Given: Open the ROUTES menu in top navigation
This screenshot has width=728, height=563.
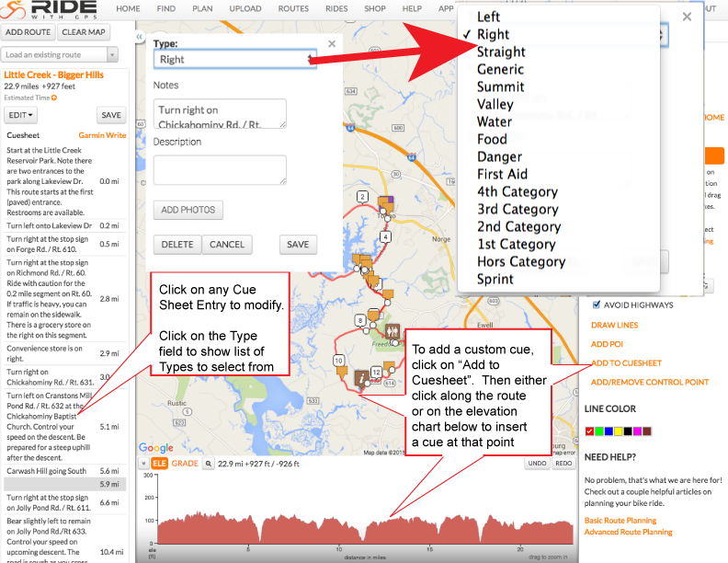Looking at the screenshot, I should click(x=293, y=8).
